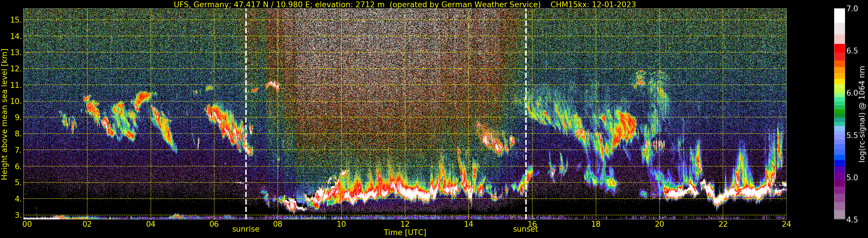Click the time tick label '18'
Viewport: 868px width, 238px height.
[x=596, y=224]
